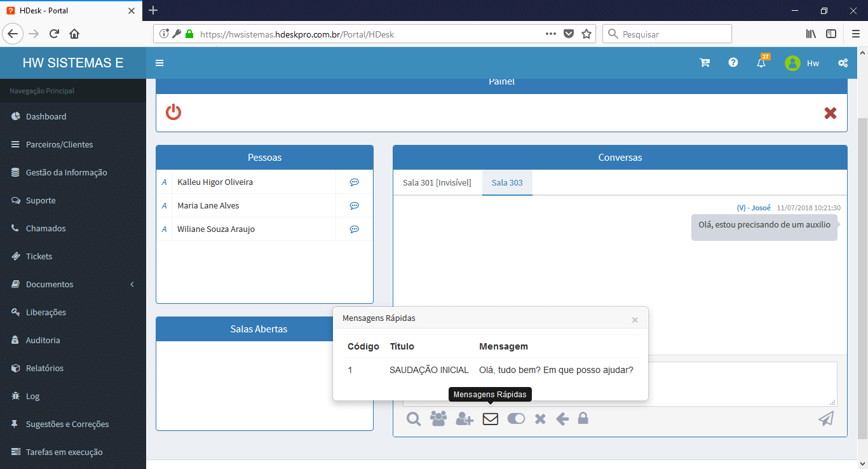
Task: Close the Painel with red X icon
Action: pos(830,113)
